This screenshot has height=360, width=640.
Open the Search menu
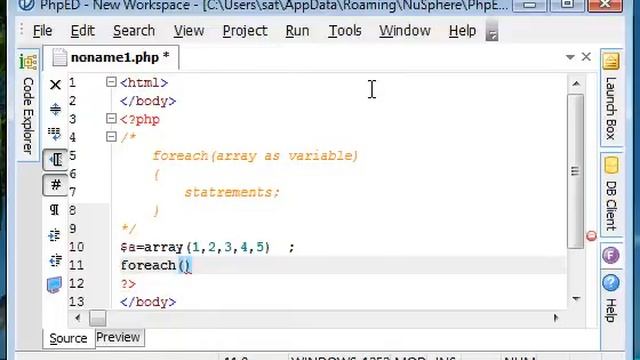[134, 31]
